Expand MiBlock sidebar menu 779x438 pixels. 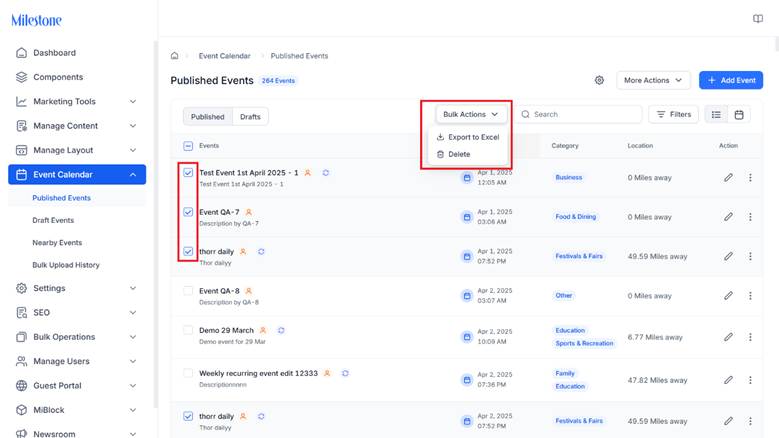(133, 410)
